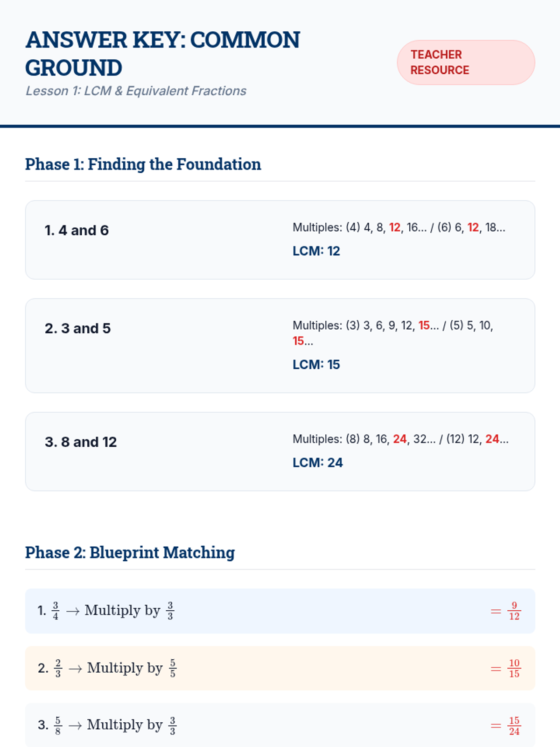
Task: Click the ANSWER KEY: COMMON GROUND title
Action: (162, 54)
